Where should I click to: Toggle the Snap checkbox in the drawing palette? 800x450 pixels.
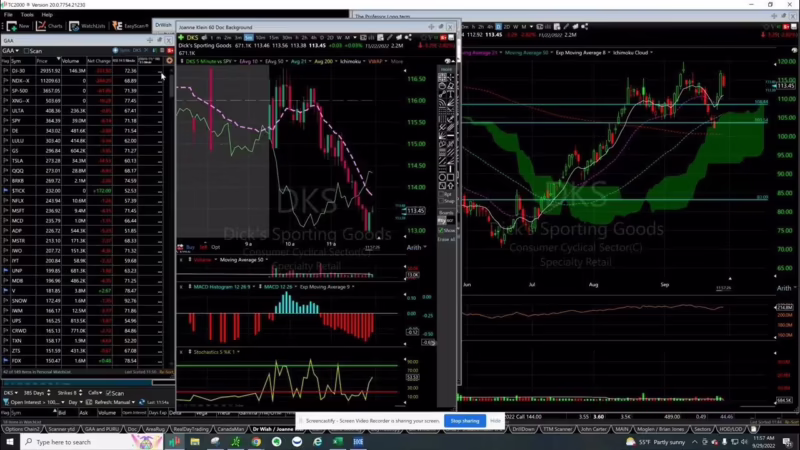click(441, 201)
